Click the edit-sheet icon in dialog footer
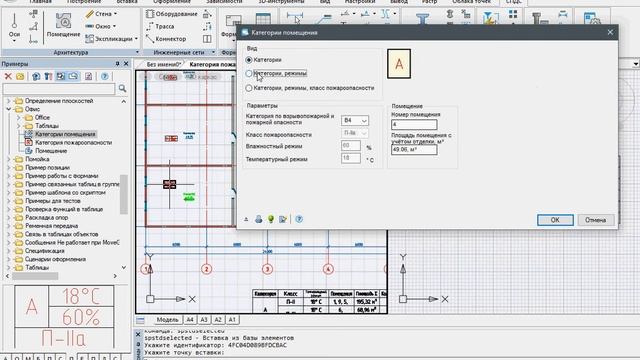This screenshot has height=360, width=640. pyautogui.click(x=283, y=219)
